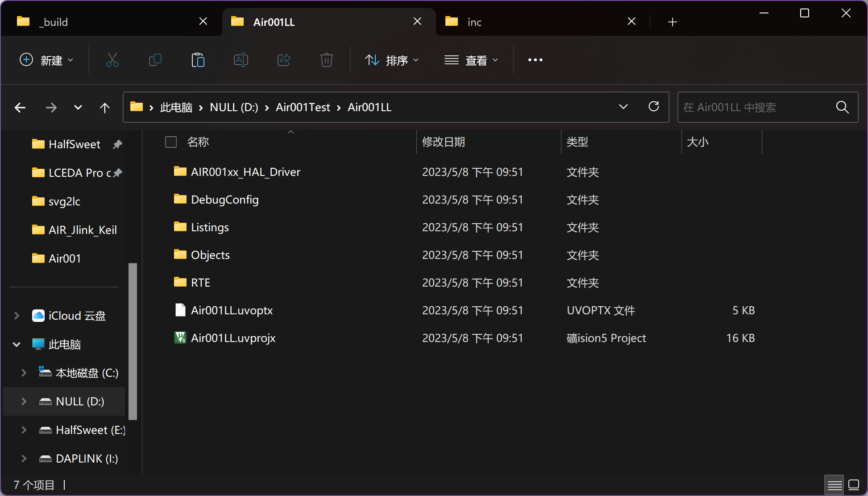Click the 新建 new button
This screenshot has width=868, height=496.
point(46,60)
